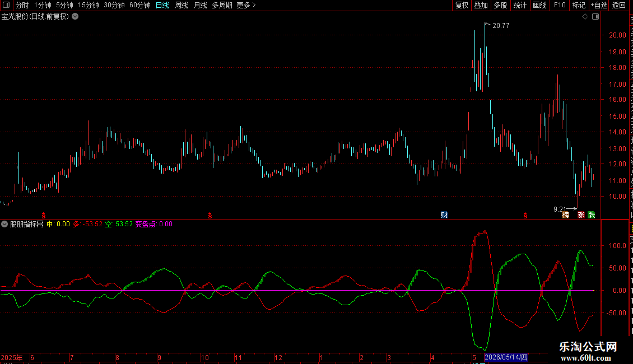Viewport: 633px width, 364px height.
Task: Select the 5分钟 period
Action: coord(64,5)
